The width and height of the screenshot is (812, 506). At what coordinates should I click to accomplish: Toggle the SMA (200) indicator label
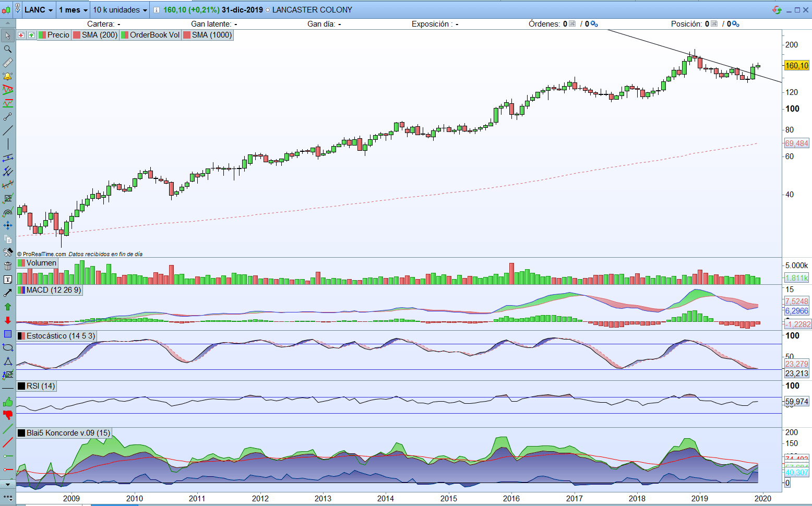click(x=95, y=35)
